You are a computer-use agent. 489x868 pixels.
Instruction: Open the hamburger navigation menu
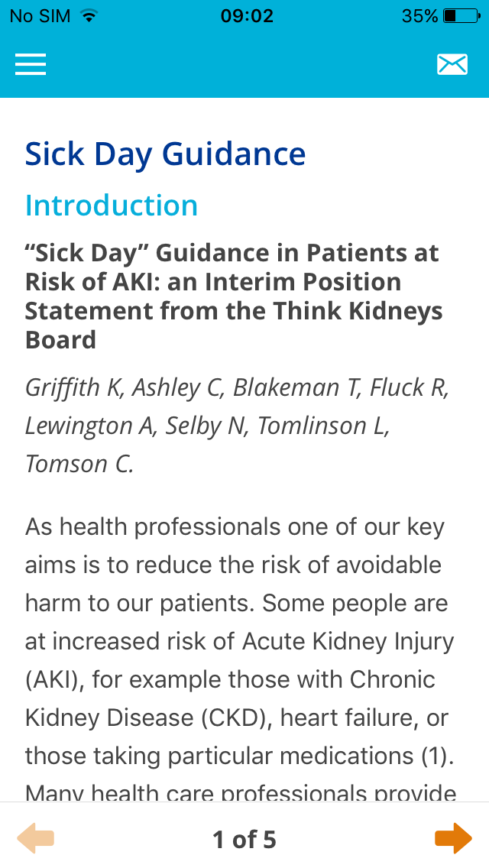(x=31, y=65)
